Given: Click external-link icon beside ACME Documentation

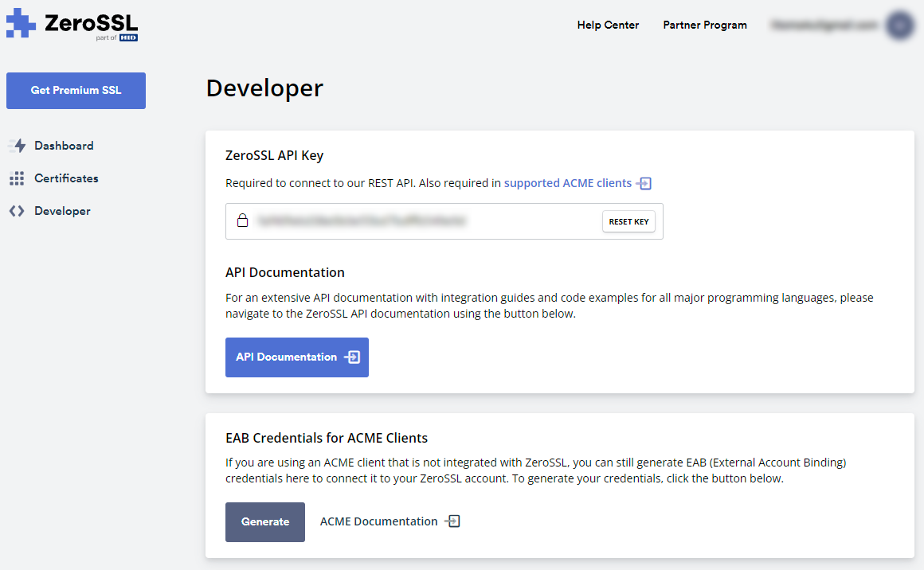Looking at the screenshot, I should coord(452,521).
